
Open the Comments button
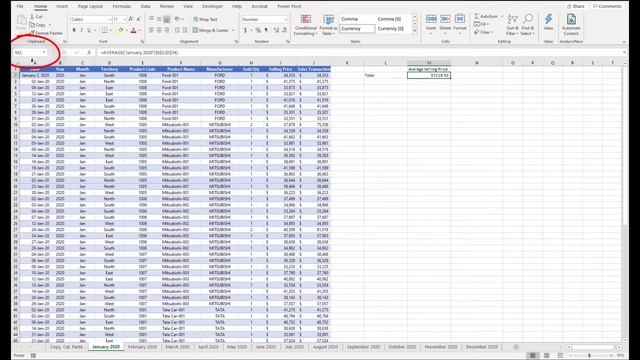607,6
